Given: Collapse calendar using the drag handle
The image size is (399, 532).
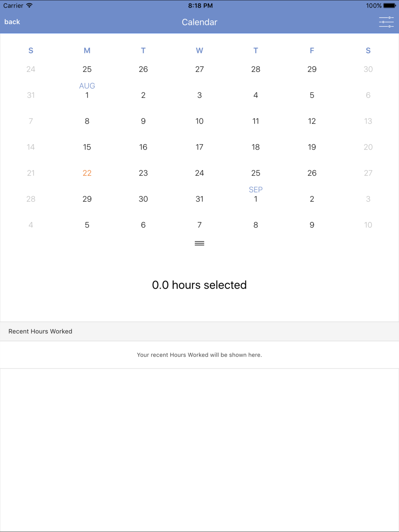Looking at the screenshot, I should pyautogui.click(x=199, y=243).
